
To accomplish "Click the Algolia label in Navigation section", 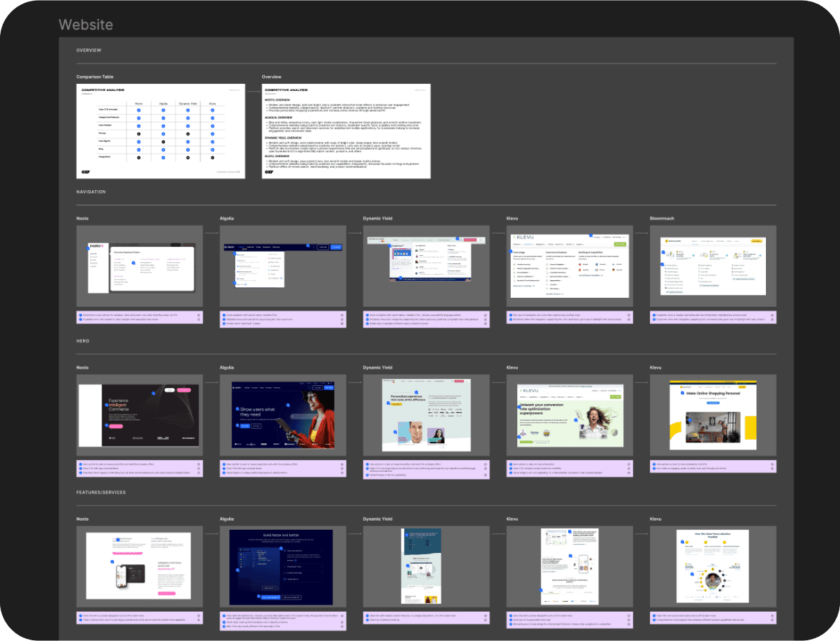I will point(226,218).
